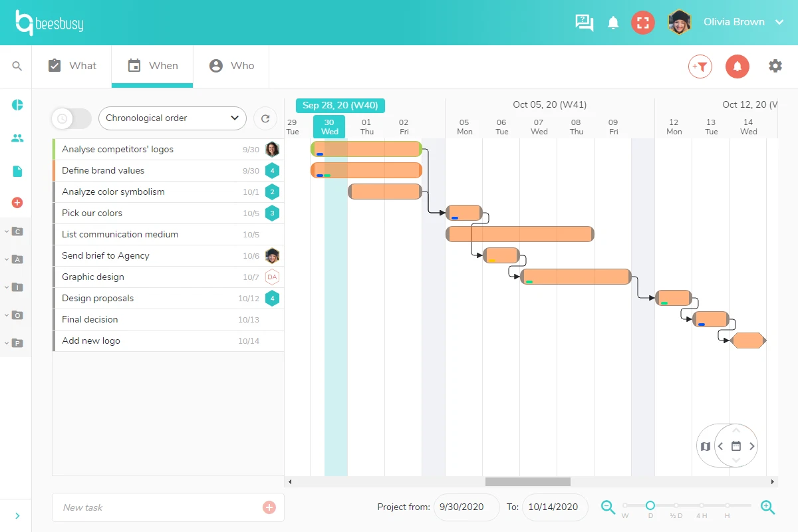This screenshot has width=798, height=532.
Task: Switch to the What tab
Action: (x=72, y=65)
